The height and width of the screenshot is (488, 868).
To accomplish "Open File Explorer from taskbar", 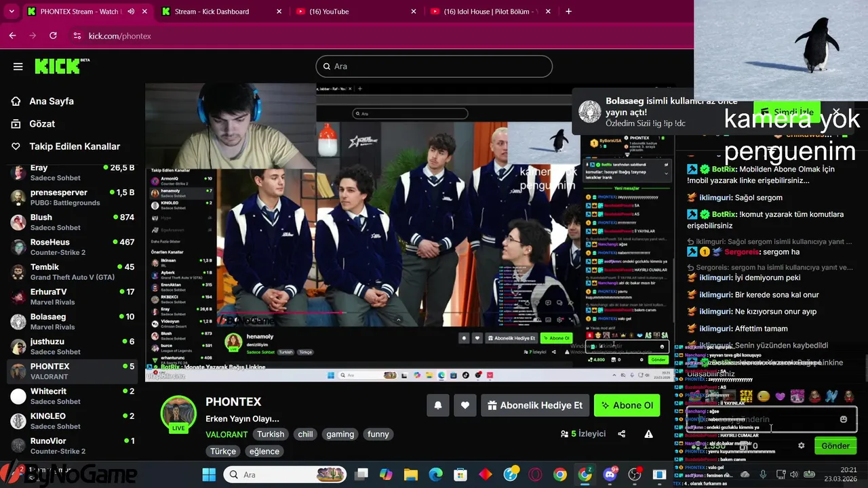I will 411,474.
